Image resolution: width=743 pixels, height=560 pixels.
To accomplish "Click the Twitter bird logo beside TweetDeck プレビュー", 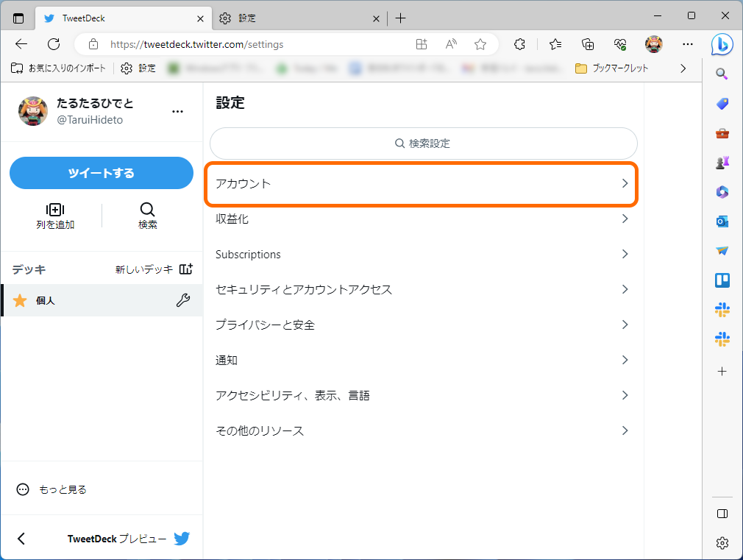I will tap(181, 538).
